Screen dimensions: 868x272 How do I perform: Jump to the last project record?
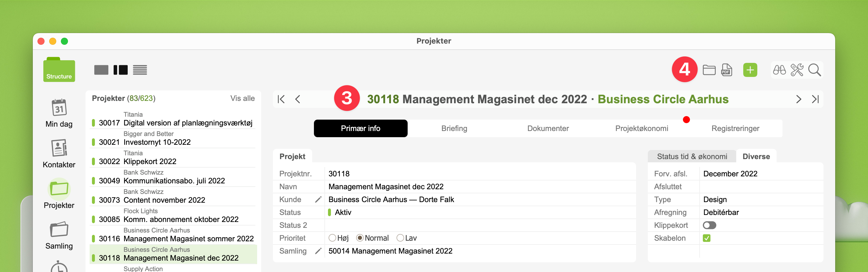point(815,99)
